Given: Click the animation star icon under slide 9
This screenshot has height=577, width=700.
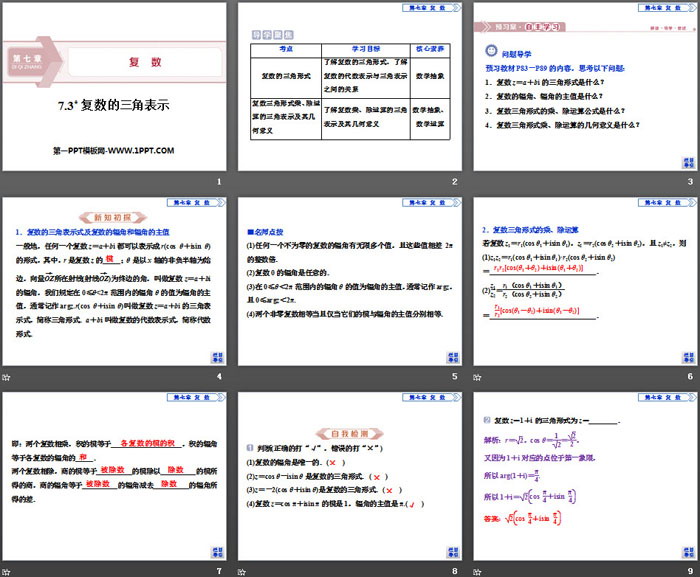Looking at the screenshot, I should pyautogui.click(x=475, y=571).
